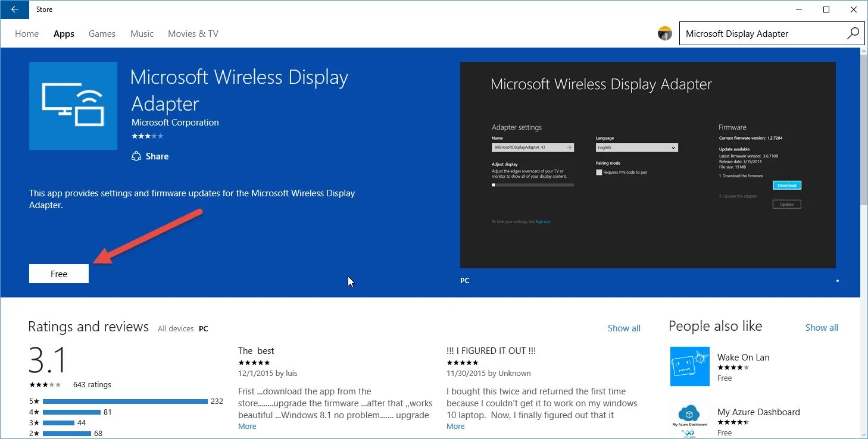Expand More on 'I FIGURED IT OUT' review
This screenshot has width=868, height=439.
click(x=455, y=427)
